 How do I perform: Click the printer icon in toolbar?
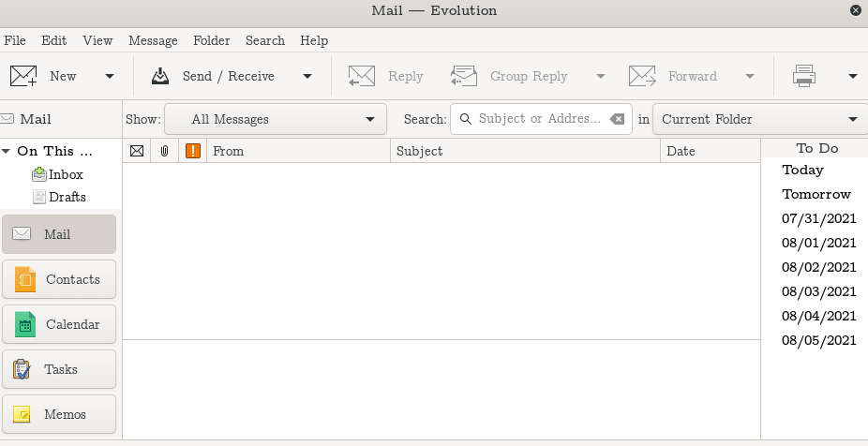[x=803, y=76]
